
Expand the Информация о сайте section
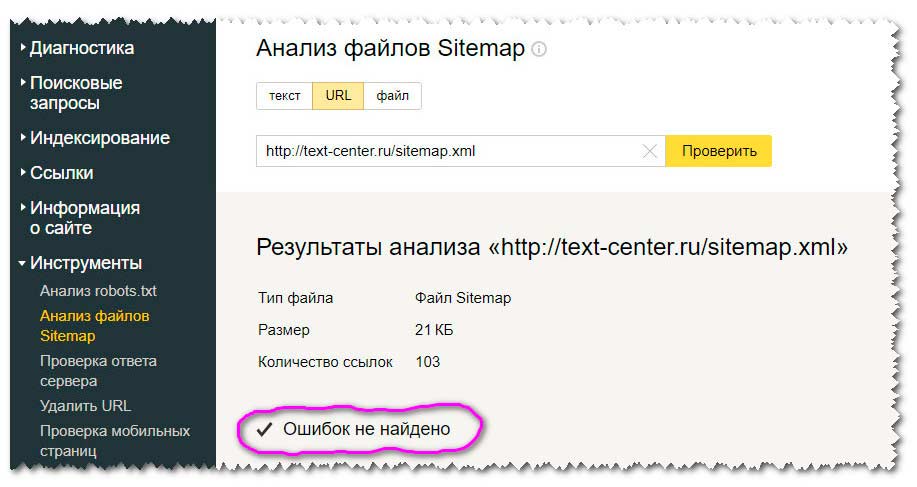(x=84, y=218)
